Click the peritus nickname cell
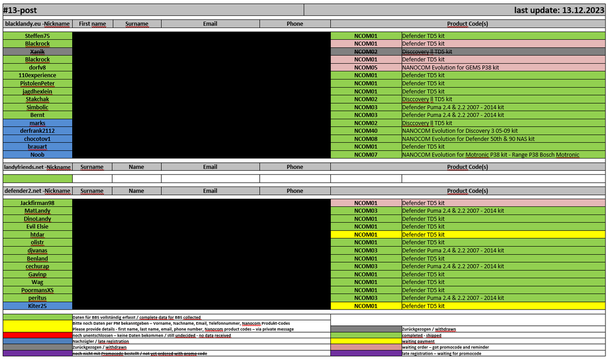607x364 pixels. tap(38, 298)
